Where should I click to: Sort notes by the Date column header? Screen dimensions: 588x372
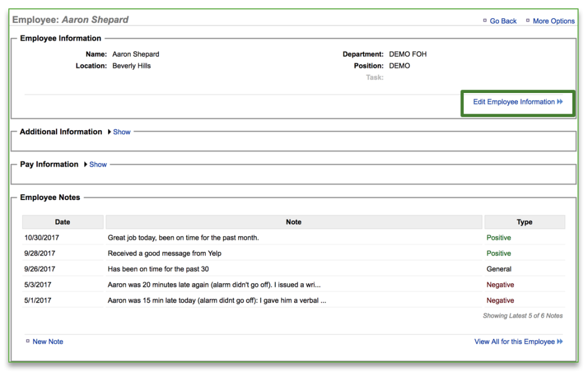click(x=62, y=222)
